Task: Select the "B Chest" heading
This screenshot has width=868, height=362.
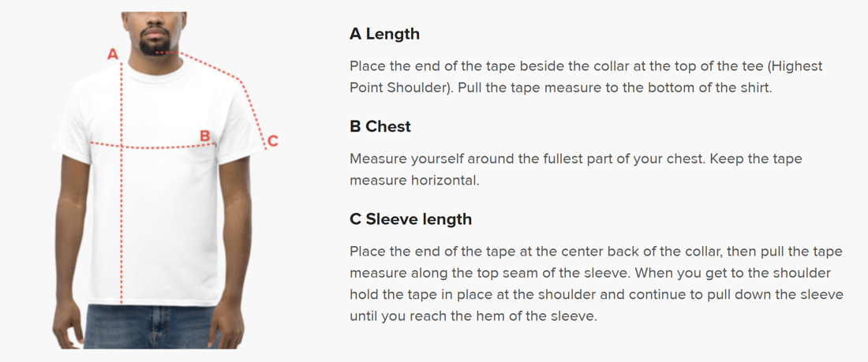Action: pos(380,126)
